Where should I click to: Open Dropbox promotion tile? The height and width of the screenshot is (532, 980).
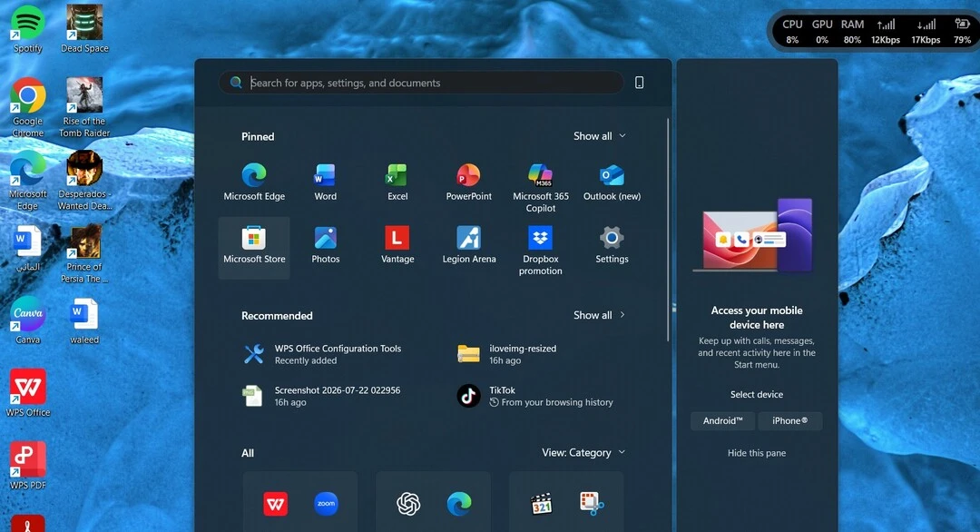[x=540, y=250]
